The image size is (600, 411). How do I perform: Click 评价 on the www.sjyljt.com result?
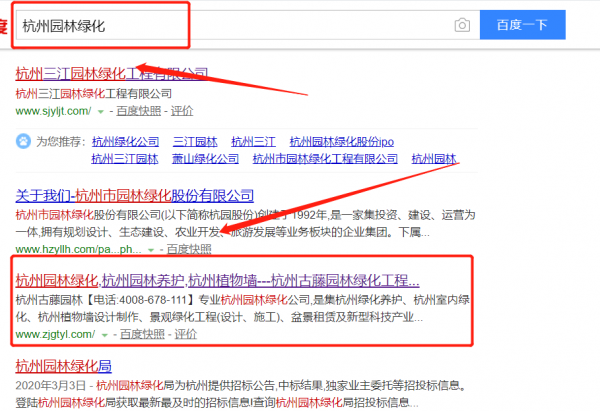[182, 110]
